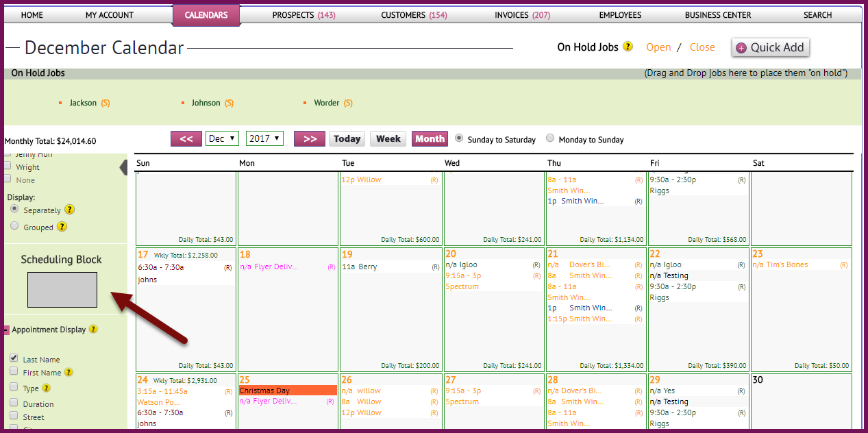868x433 pixels.
Task: Click the Quick Add button
Action: [771, 47]
